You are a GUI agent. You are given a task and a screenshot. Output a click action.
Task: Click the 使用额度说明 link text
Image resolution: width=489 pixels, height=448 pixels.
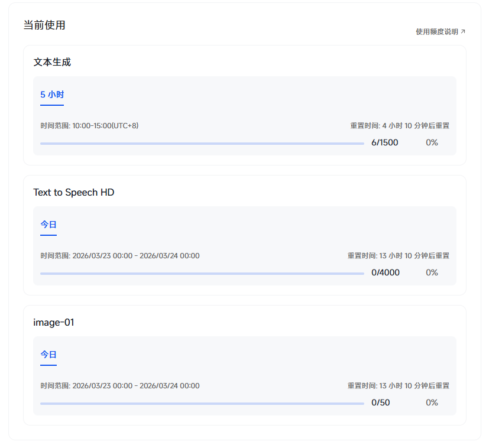(436, 31)
